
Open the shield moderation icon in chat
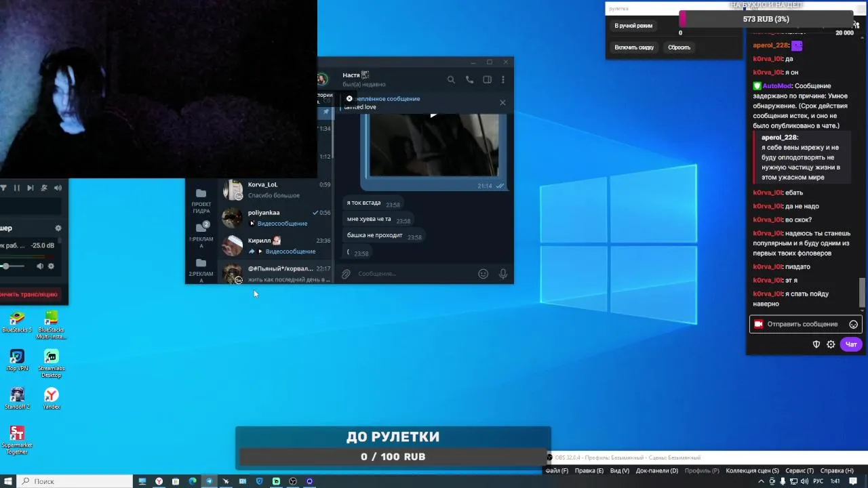816,344
